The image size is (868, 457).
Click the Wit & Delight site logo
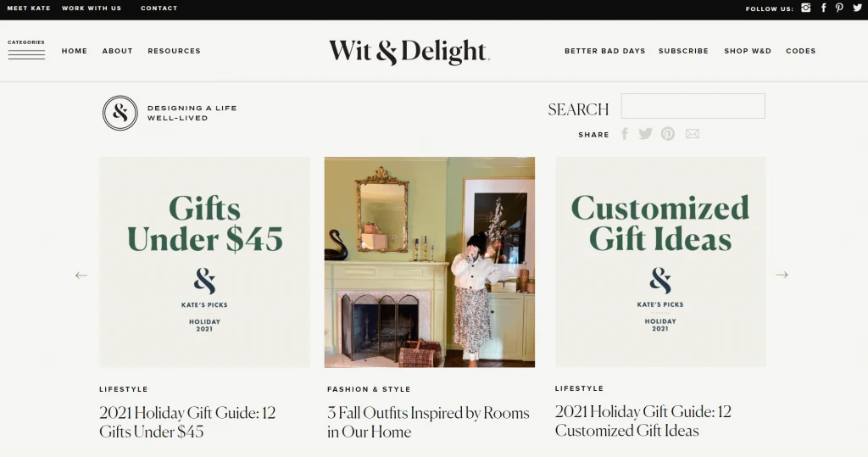pyautogui.click(x=409, y=52)
